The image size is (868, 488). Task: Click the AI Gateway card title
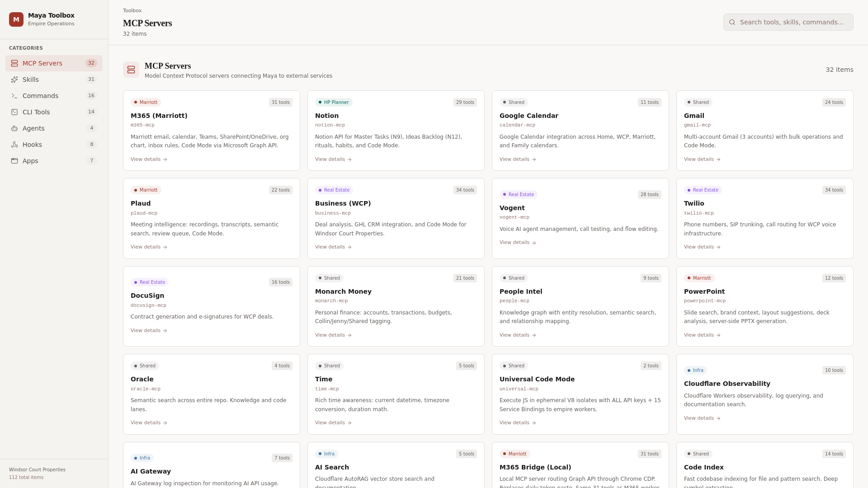151,471
